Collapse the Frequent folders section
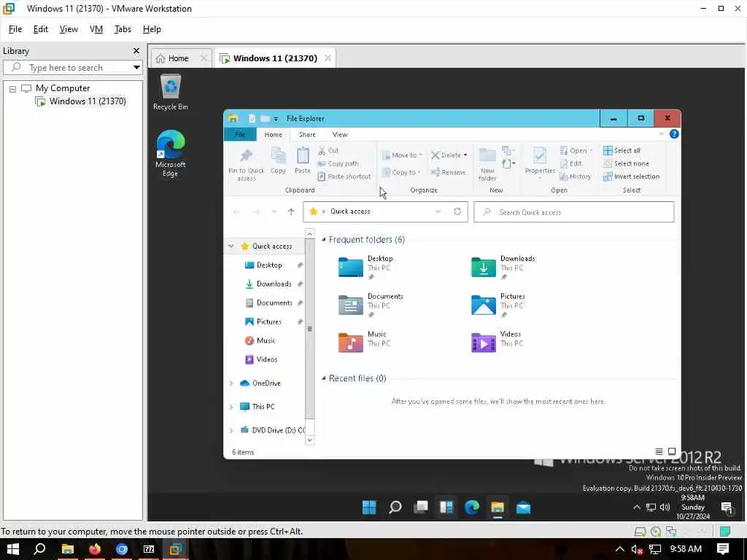 (x=324, y=239)
